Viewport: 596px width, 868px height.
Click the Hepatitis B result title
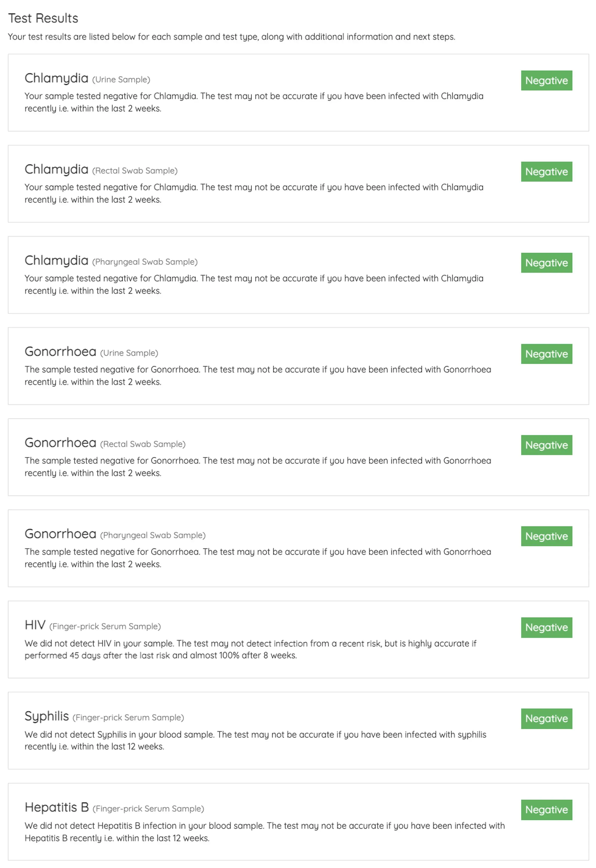click(x=114, y=807)
